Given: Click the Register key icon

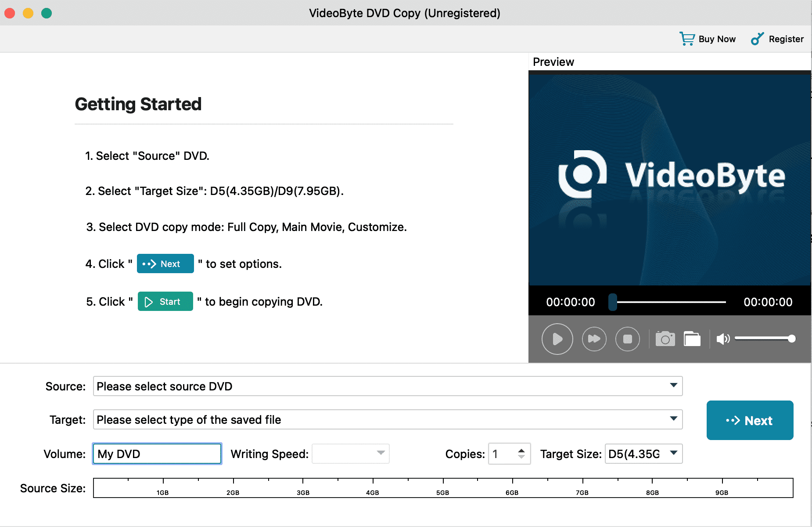Looking at the screenshot, I should click(757, 39).
